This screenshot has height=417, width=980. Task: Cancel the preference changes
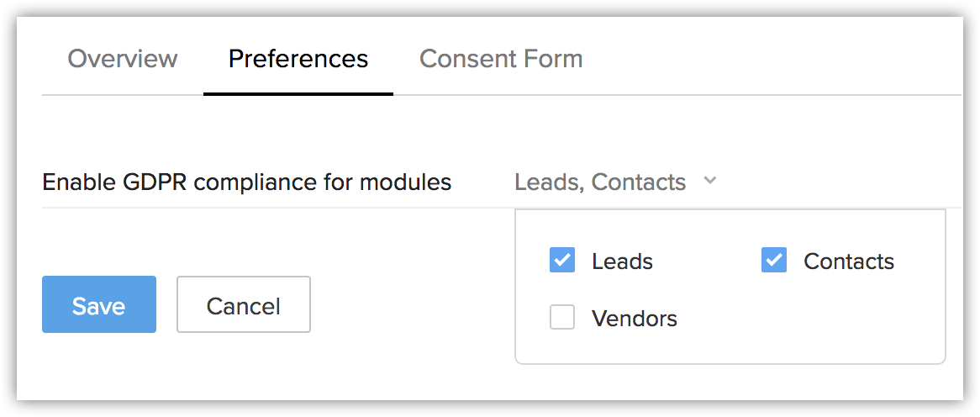pos(244,304)
